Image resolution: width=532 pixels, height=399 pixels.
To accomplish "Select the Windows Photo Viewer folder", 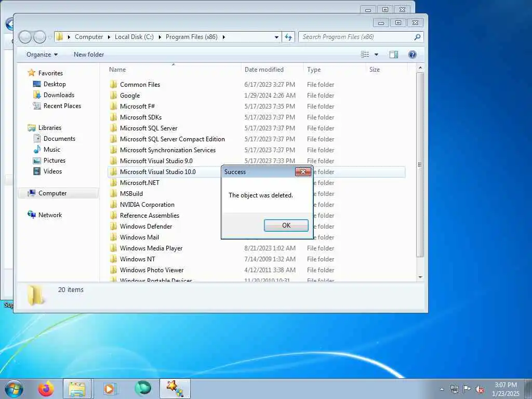I will (x=152, y=270).
